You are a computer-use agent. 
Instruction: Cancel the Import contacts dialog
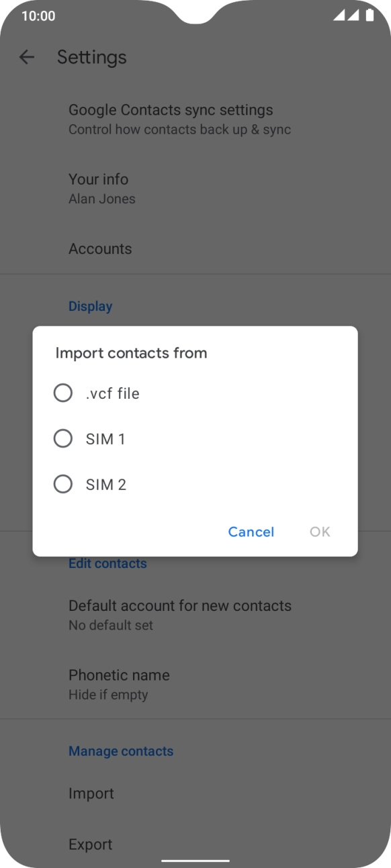(251, 532)
